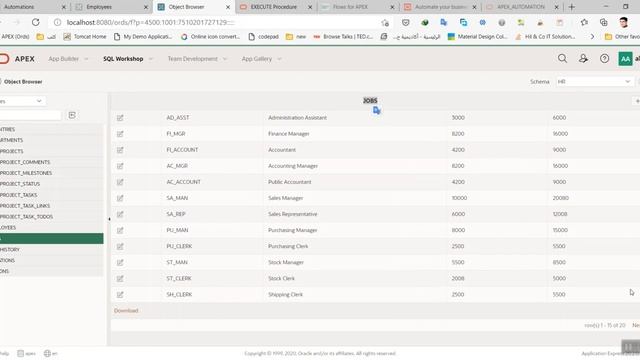The height and width of the screenshot is (360, 640).
Task: Select PROJECT_COMMENTS table in list
Action: pyautogui.click(x=51, y=162)
